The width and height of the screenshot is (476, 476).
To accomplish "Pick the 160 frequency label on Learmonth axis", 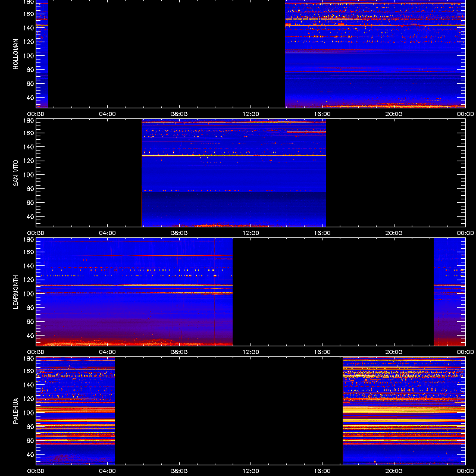I will coord(29,252).
